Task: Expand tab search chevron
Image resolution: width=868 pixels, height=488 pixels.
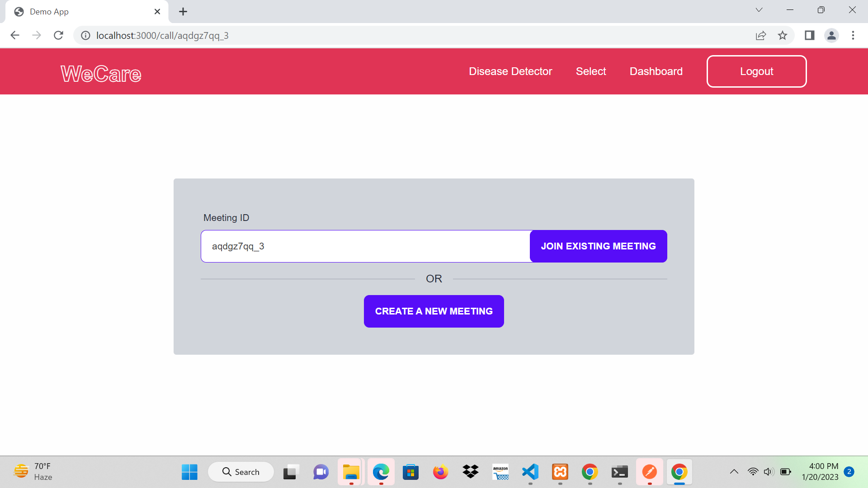Action: 759,10
